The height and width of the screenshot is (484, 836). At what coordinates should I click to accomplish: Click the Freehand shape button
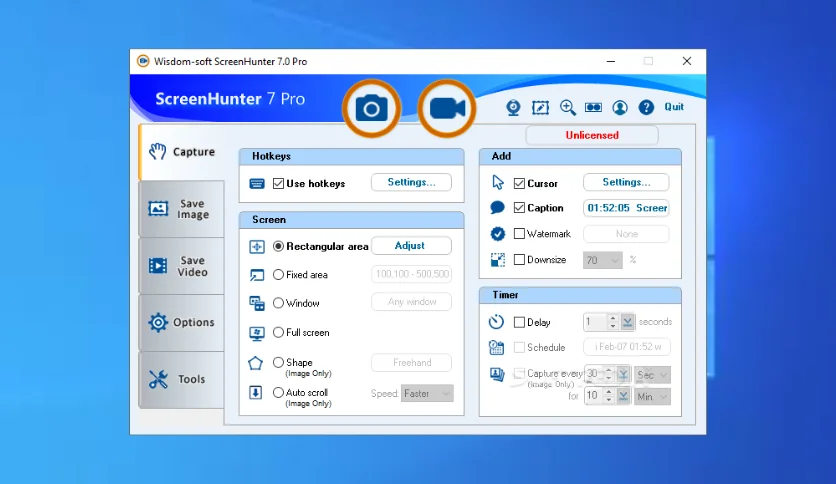click(x=412, y=362)
